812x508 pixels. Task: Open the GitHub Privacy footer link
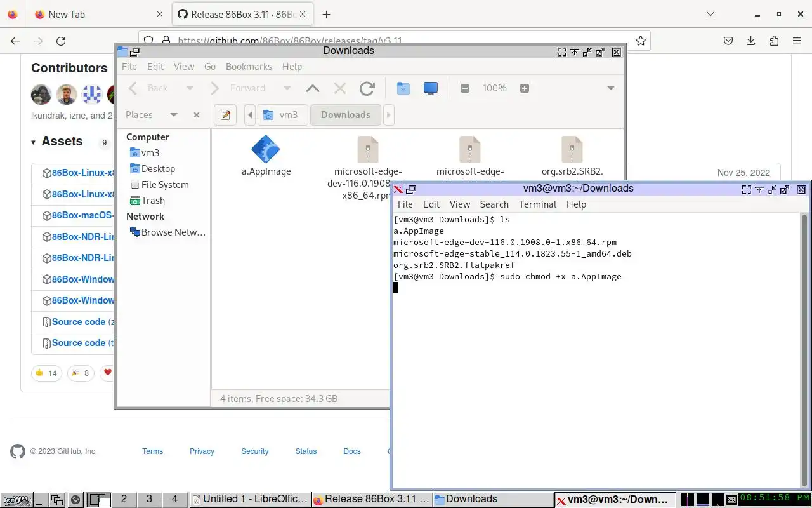pyautogui.click(x=202, y=451)
